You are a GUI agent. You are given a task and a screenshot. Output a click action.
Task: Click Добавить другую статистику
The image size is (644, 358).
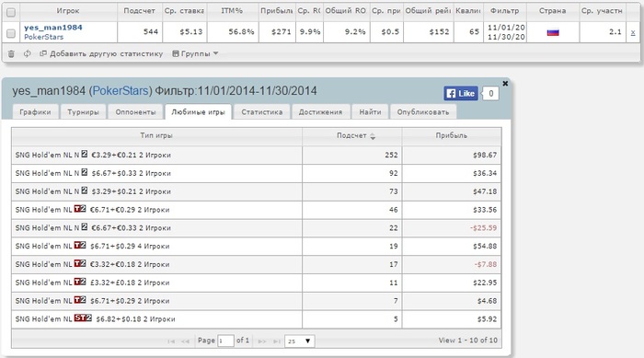click(101, 53)
